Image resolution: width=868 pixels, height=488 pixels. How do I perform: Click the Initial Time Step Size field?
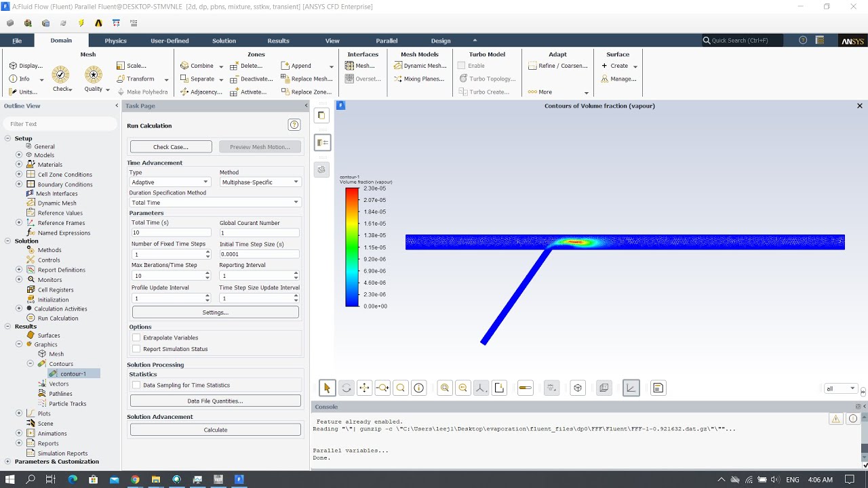259,254
